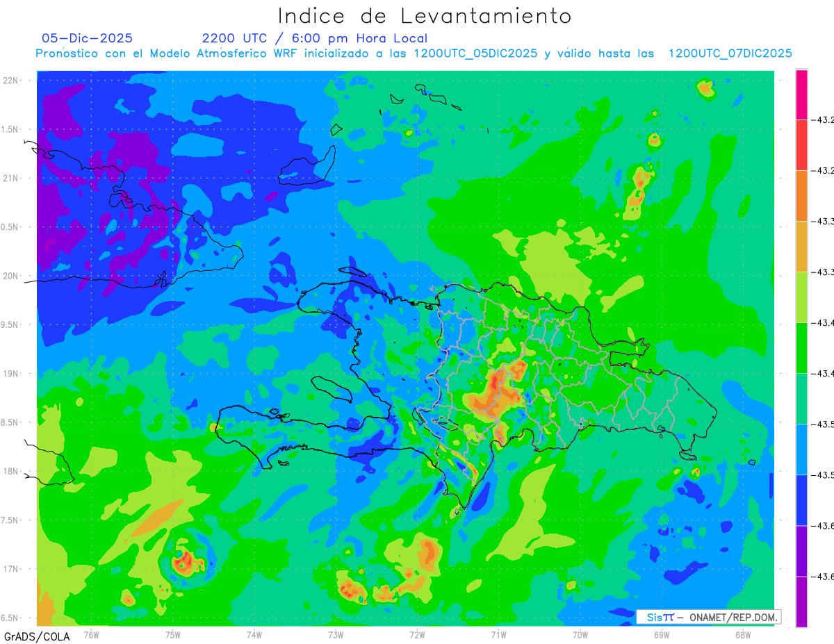Select the date text '05-Dic-2025'
This screenshot has height=644, width=834.
[x=87, y=38]
